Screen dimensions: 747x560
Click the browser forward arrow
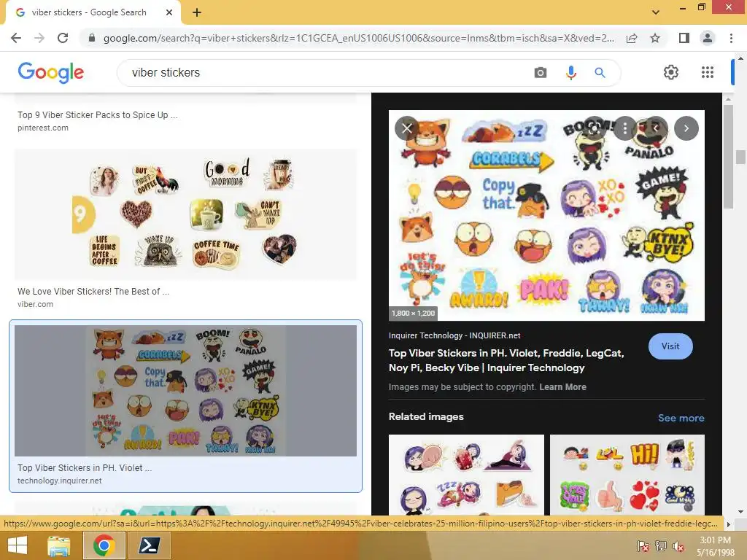pyautogui.click(x=39, y=38)
